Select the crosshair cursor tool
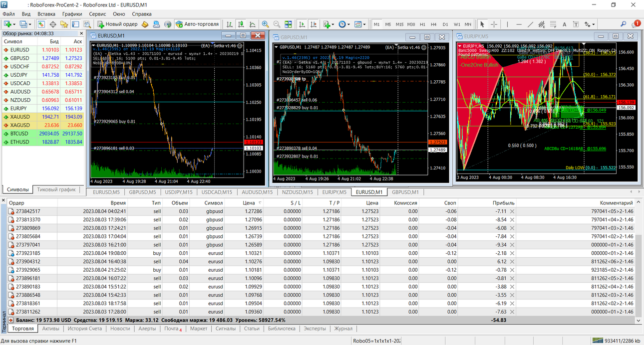644x345 pixels. coord(494,24)
